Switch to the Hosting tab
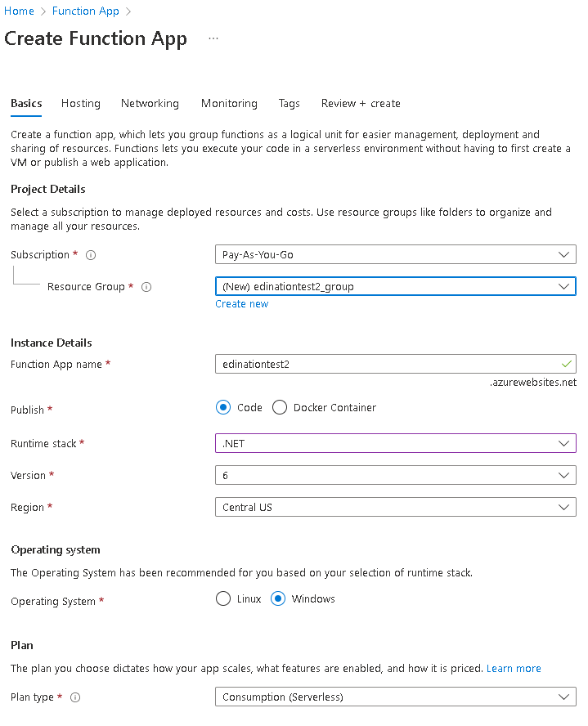Screen dimensions: 588x726 80,103
